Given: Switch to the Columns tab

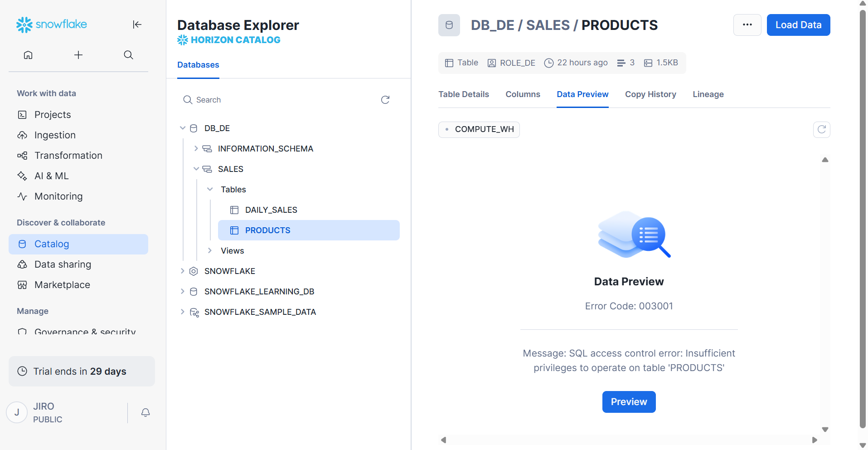Looking at the screenshot, I should (523, 94).
